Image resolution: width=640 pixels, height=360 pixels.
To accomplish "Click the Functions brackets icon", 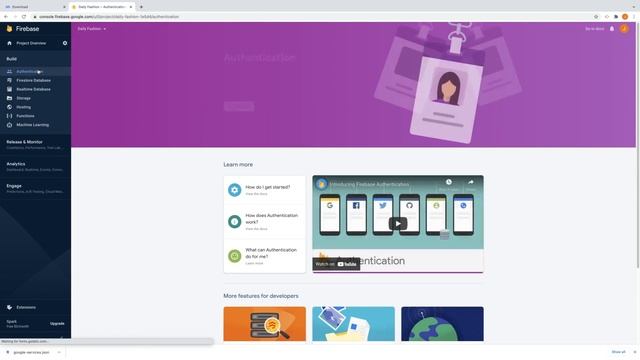I will coord(9,116).
